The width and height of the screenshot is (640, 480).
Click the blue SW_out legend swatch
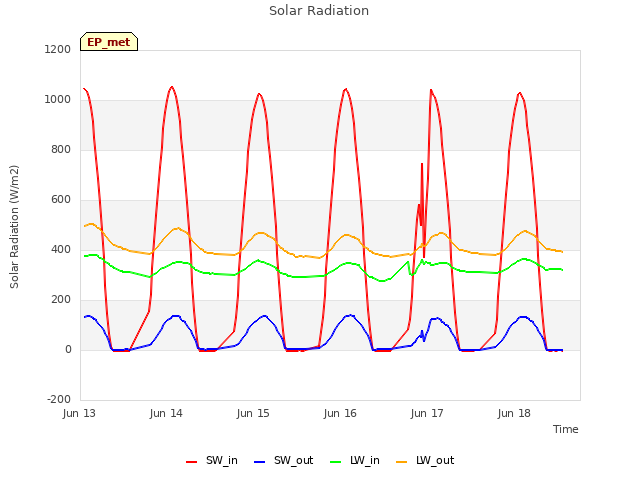tap(260, 462)
